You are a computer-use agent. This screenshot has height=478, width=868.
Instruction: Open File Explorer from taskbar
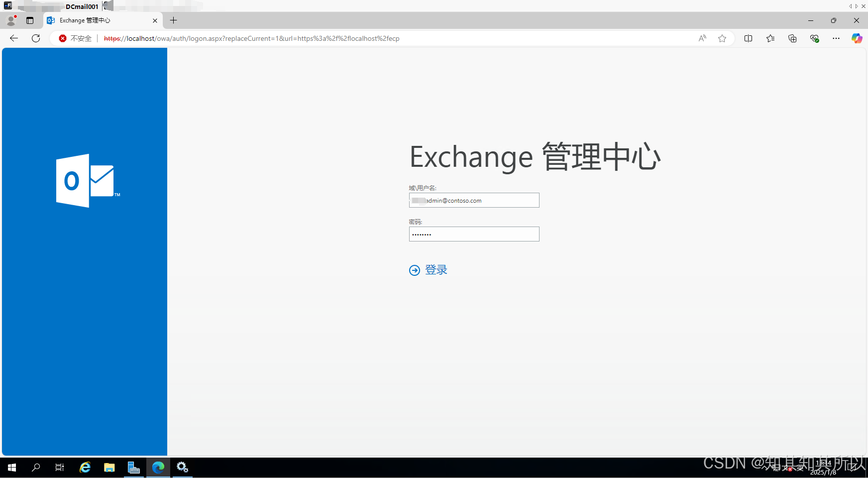[x=109, y=468]
